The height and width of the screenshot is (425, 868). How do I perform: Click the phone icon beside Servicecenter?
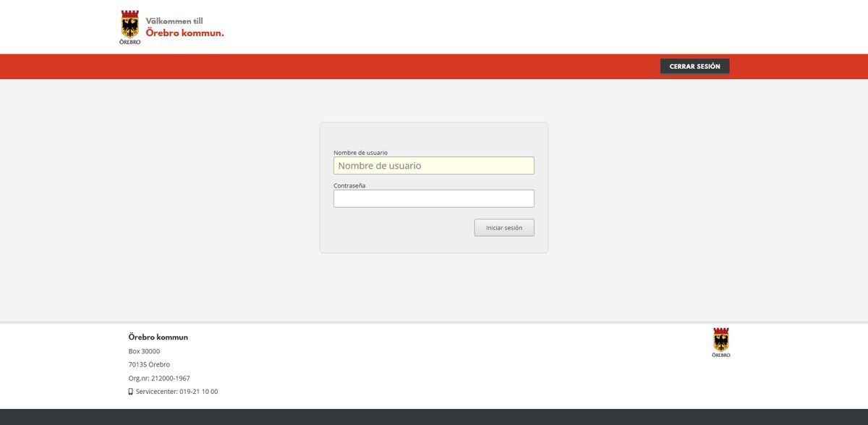click(x=131, y=392)
